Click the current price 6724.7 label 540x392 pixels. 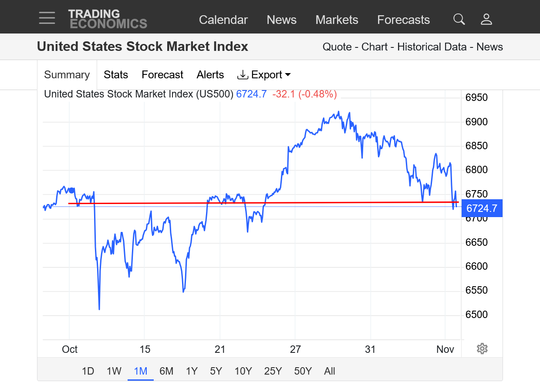[482, 208]
